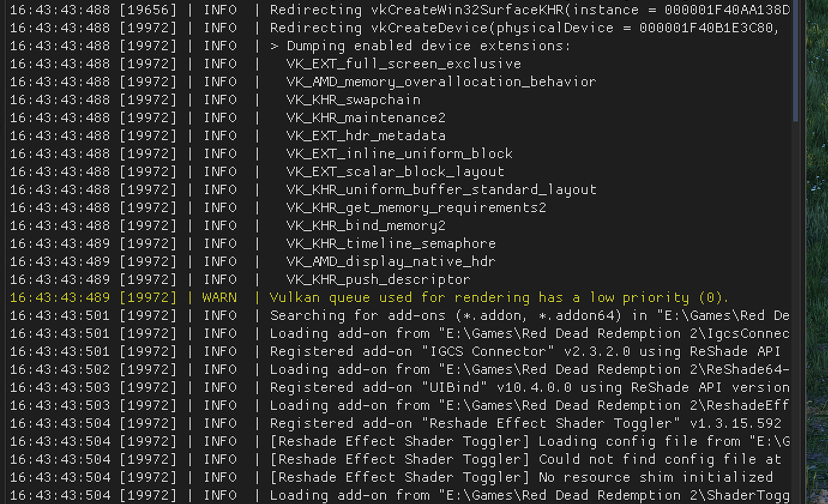Click the empty scrollbar track below thumb
The height and width of the screenshot is (504, 828).
point(796,312)
